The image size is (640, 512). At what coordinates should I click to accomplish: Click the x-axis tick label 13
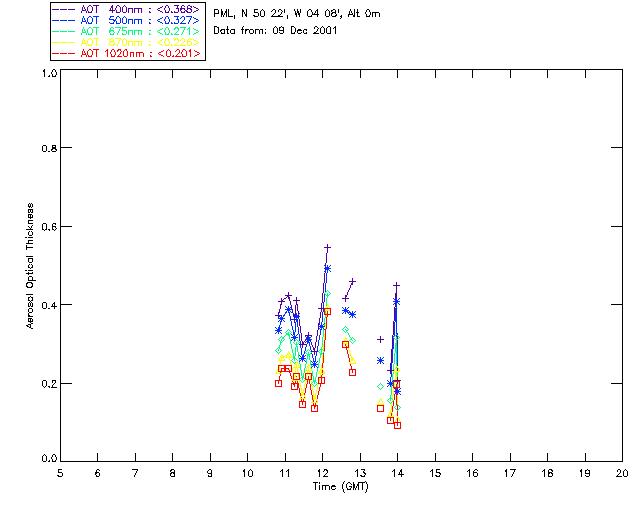click(360, 473)
